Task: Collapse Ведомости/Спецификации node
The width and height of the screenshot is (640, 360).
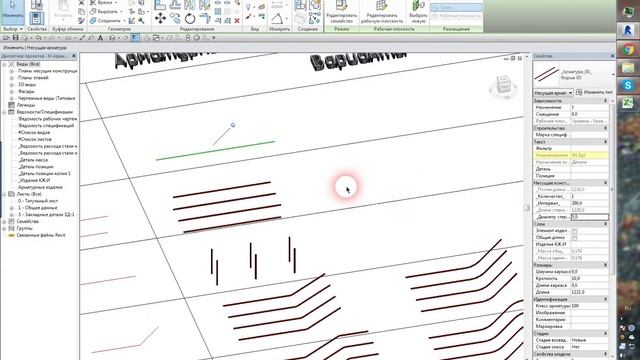Action: click(4, 112)
